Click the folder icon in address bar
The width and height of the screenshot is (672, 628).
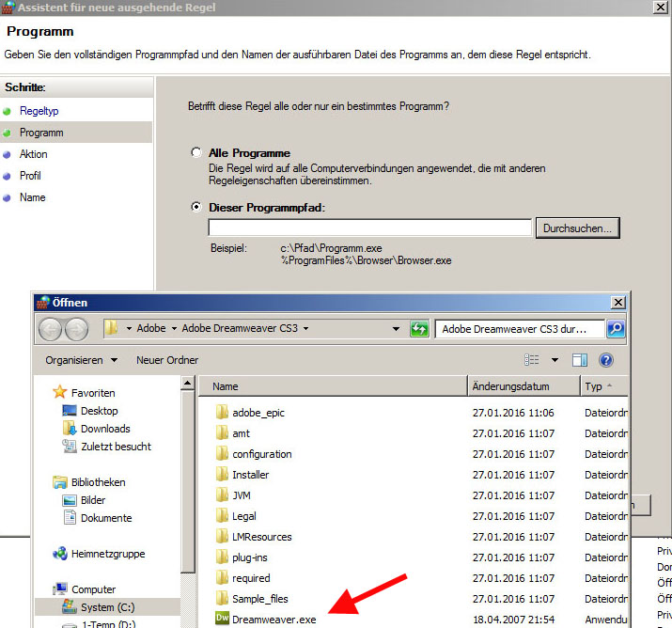point(112,328)
